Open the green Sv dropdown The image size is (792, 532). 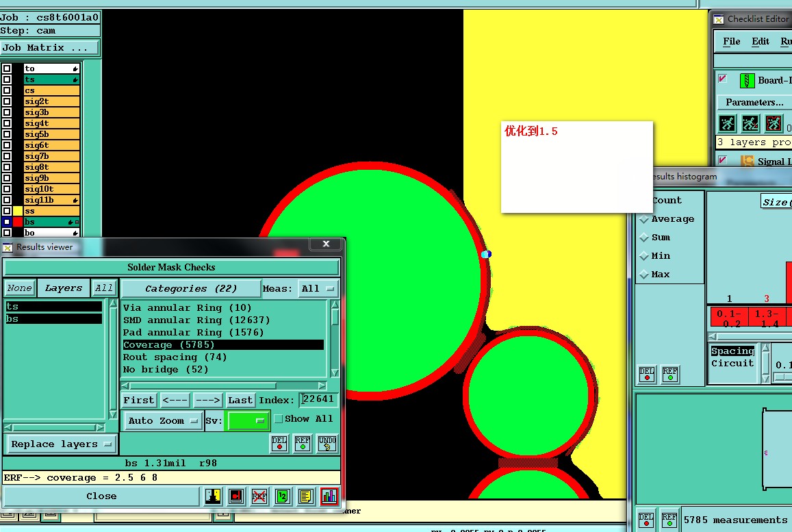(248, 420)
